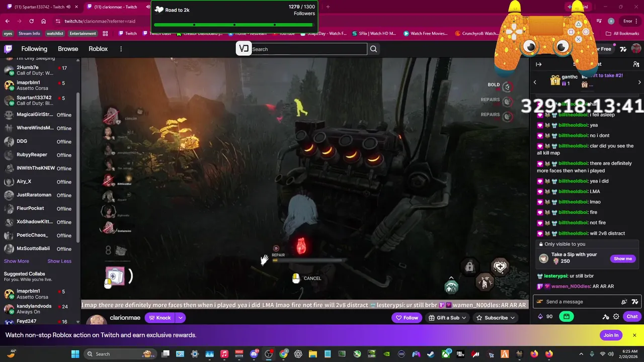This screenshot has width=644, height=362.
Task: Focus the browser address bar URL
Action: (100, 21)
